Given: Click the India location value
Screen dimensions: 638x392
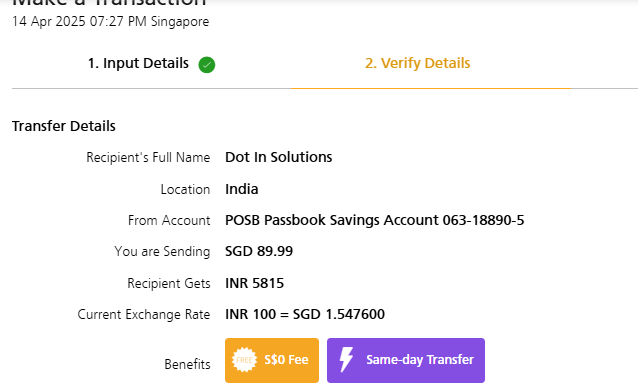Looking at the screenshot, I should [x=242, y=189].
